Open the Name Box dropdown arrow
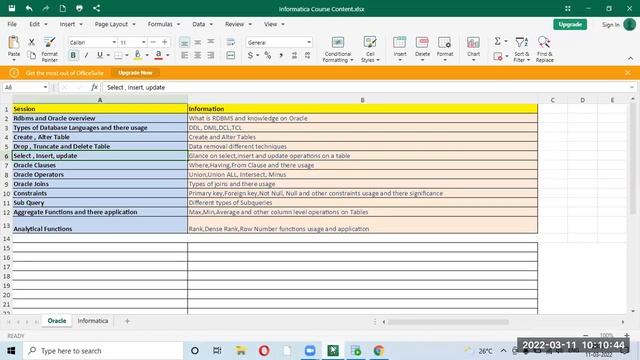This screenshot has width=640, height=360. 45,87
